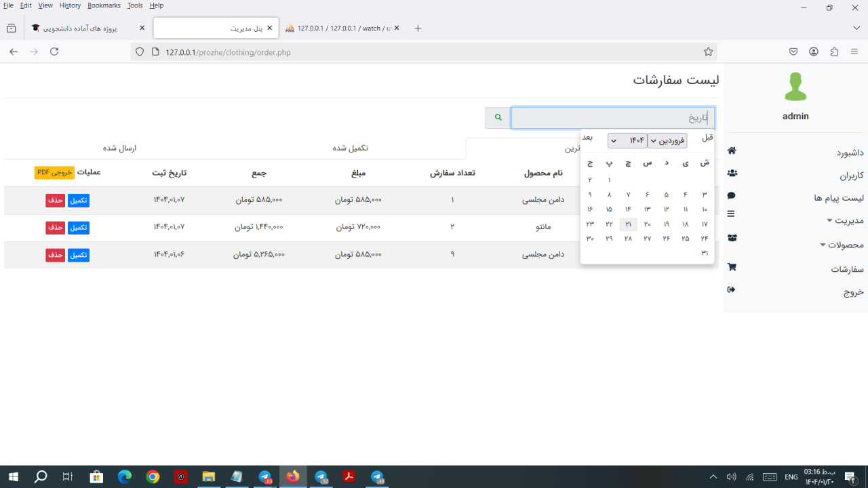Switch to the تکمیل شده tab
Image resolution: width=868 pixels, height=488 pixels.
(350, 148)
